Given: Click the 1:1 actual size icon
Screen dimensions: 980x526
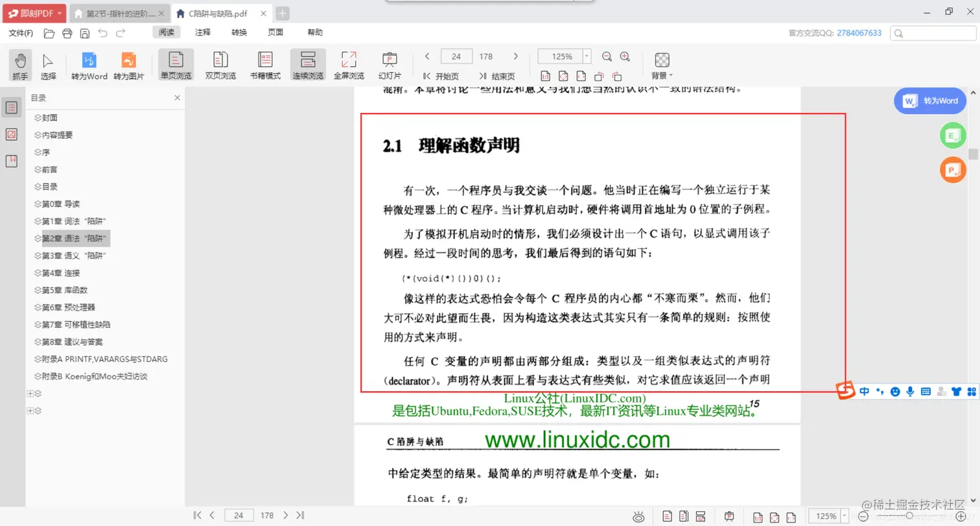Looking at the screenshot, I should [546, 76].
